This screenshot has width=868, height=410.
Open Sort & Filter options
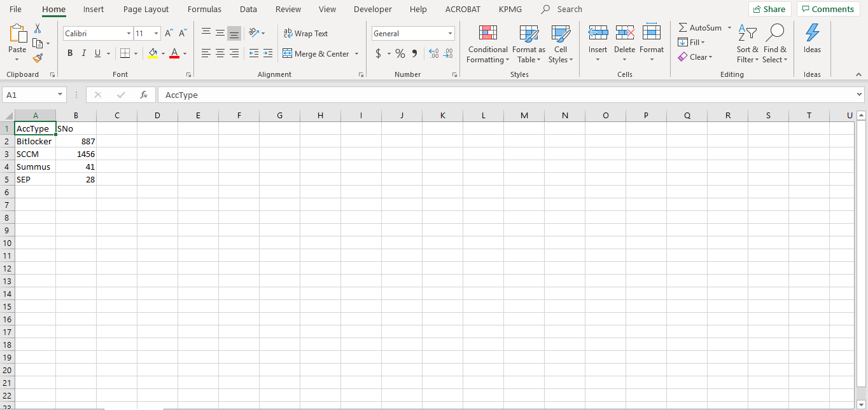tap(748, 44)
